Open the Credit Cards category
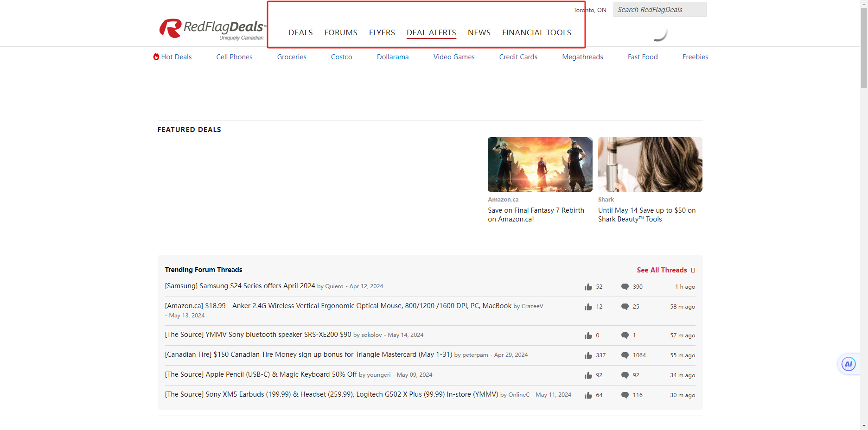 [518, 57]
